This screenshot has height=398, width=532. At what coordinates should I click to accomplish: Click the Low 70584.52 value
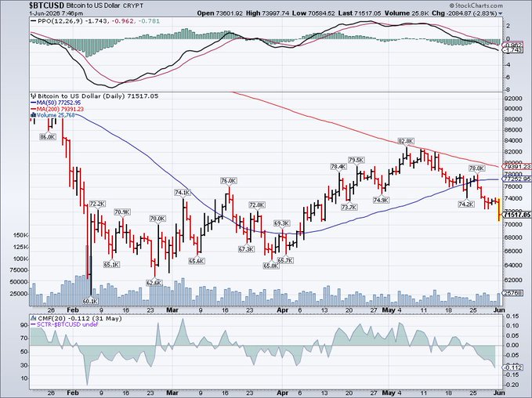tap(313, 13)
